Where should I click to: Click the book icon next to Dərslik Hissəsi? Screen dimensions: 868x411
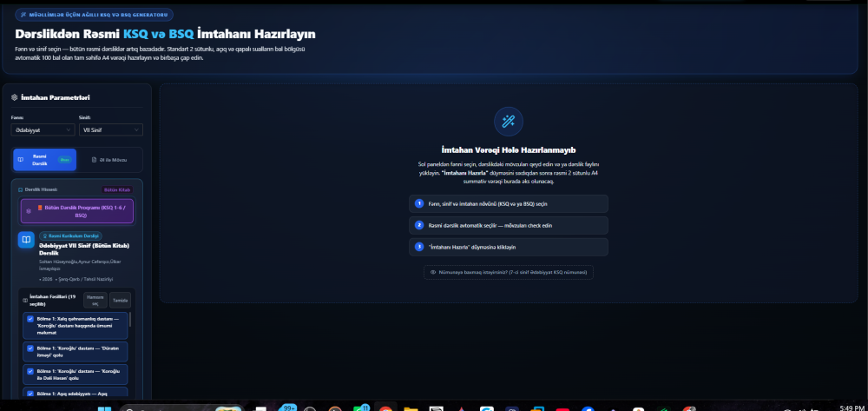pos(21,189)
